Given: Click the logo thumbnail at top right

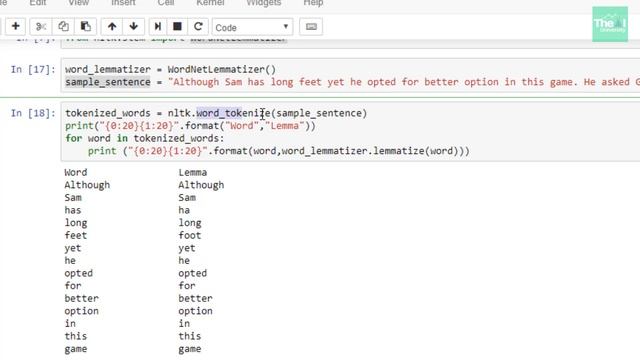Looking at the screenshot, I should [x=610, y=24].
